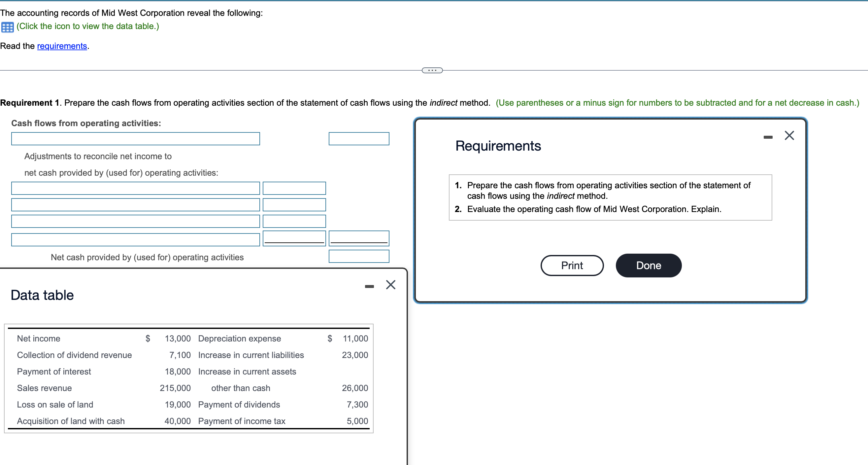Click the net income amount field at top right
Viewport: 868px width, 465px height.
[x=358, y=139]
